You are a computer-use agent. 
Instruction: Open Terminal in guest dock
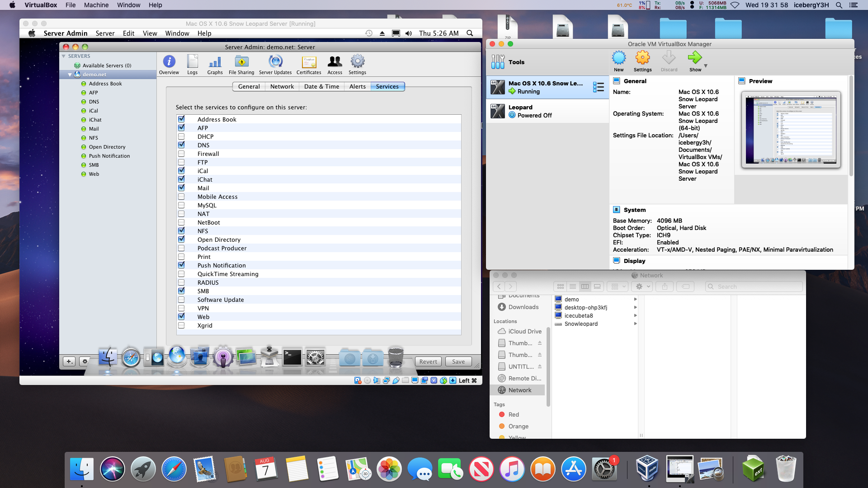[x=292, y=358]
